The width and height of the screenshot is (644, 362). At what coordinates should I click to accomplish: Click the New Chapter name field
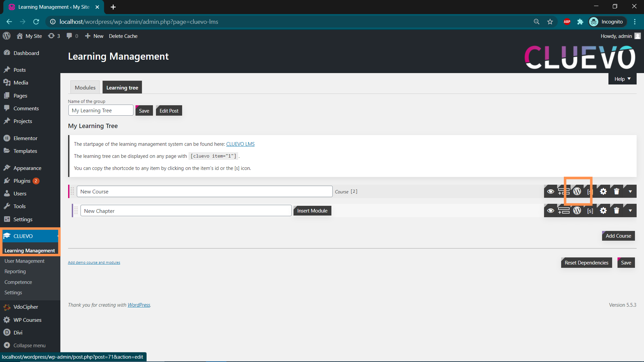(186, 211)
